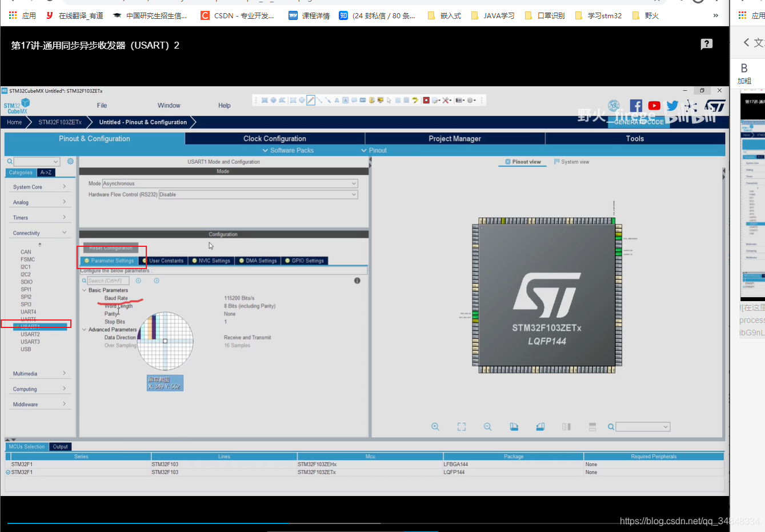Select the pencil tool in screenshot toolbar
This screenshot has width=765, height=532.
(310, 100)
